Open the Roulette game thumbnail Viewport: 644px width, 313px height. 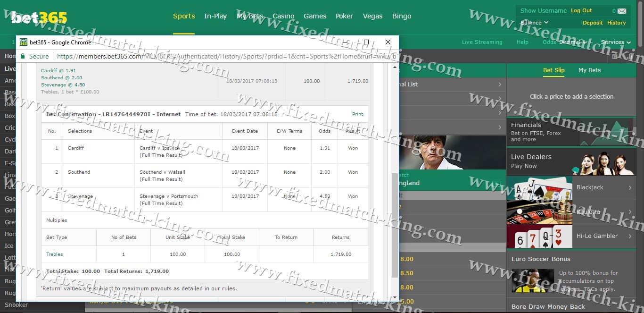539,212
